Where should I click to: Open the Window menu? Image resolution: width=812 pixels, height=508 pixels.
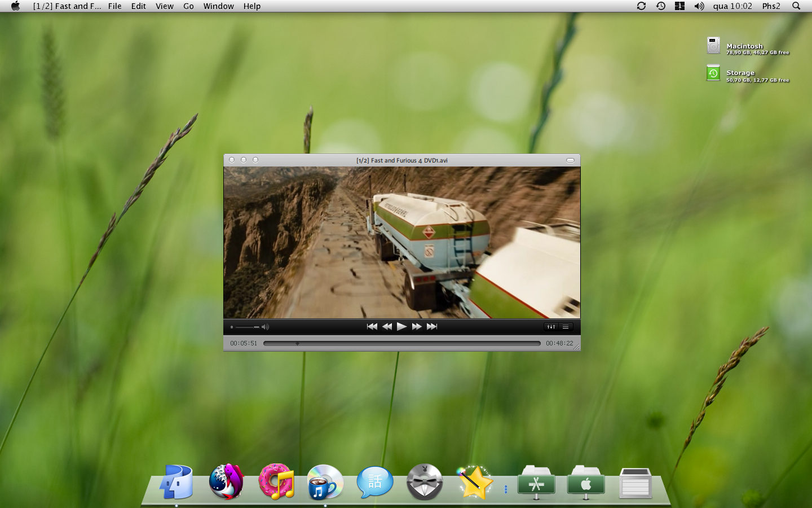(x=219, y=6)
